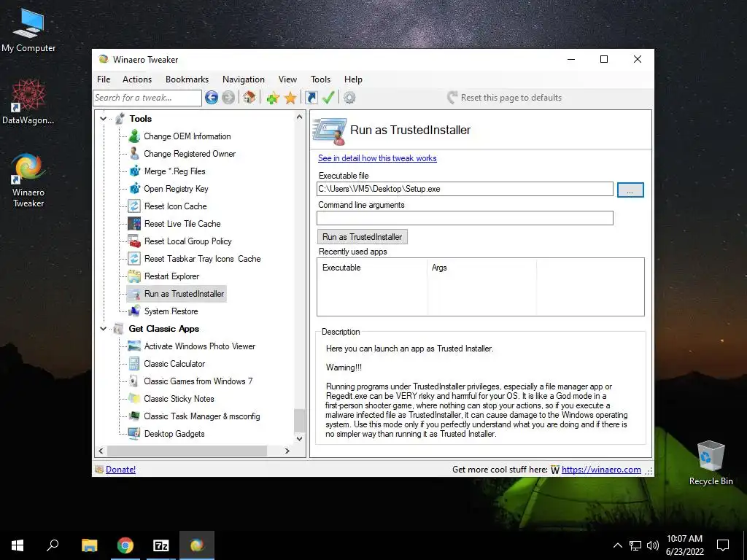Screen dimensions: 747x560
Task: Click the Merge *.Reg Files icon
Action: coord(135,171)
